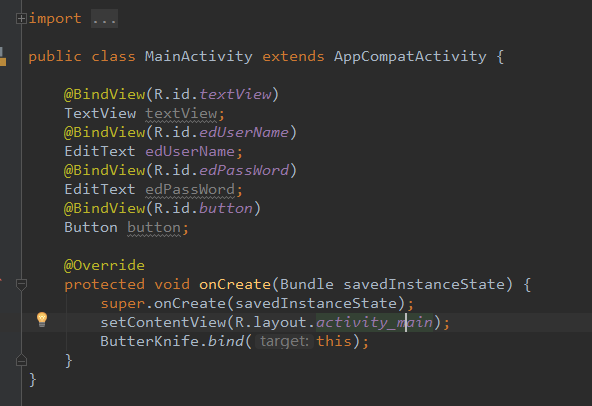
Task: Click the AppCompatActivity superclass name
Action: [410, 57]
